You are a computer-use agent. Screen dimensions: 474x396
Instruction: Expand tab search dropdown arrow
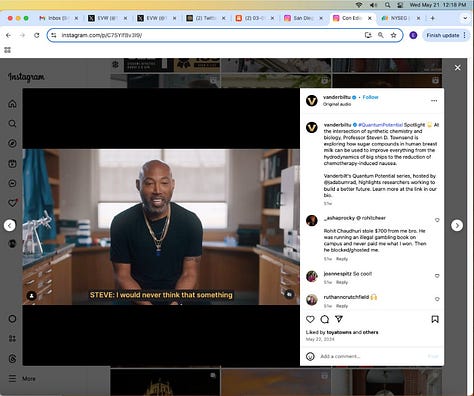coord(465,18)
